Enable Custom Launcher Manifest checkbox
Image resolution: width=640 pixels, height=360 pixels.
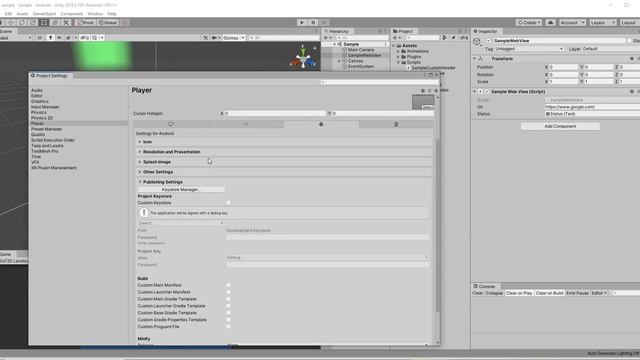[229, 292]
